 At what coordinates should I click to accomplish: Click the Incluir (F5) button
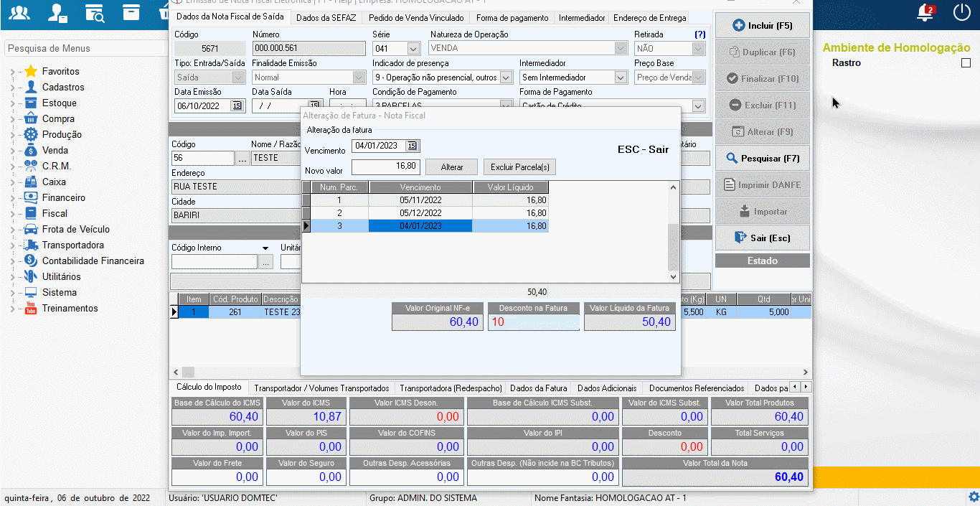point(763,26)
